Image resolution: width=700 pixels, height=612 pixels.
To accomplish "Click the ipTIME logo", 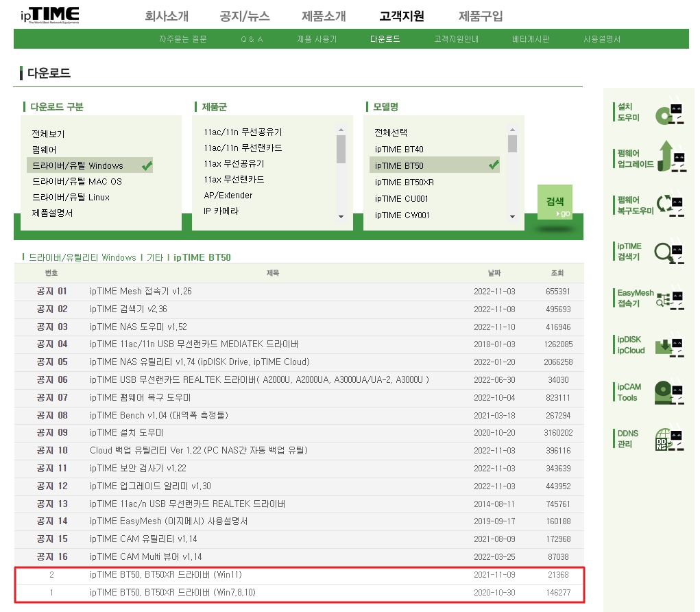I will click(x=50, y=15).
